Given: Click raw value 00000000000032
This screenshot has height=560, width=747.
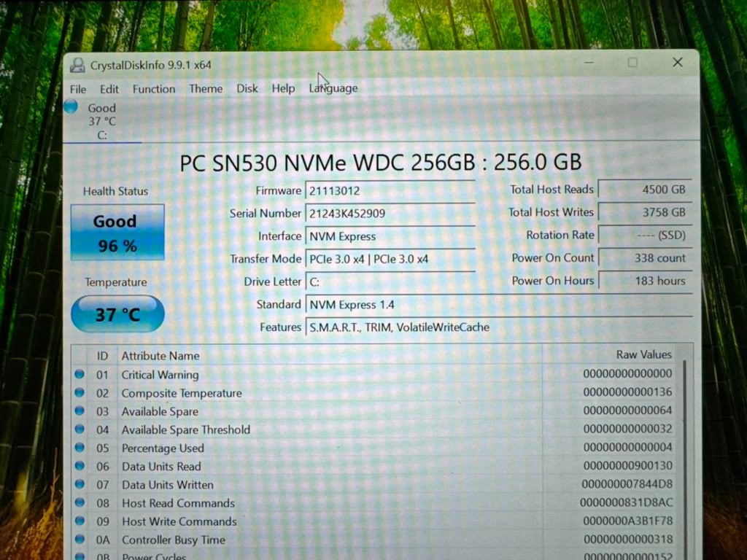Looking at the screenshot, I should click(628, 429).
